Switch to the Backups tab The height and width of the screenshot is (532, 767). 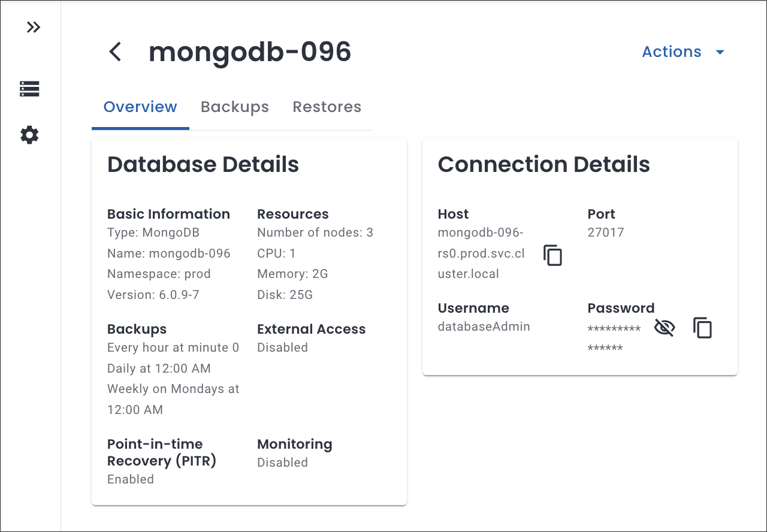234,107
